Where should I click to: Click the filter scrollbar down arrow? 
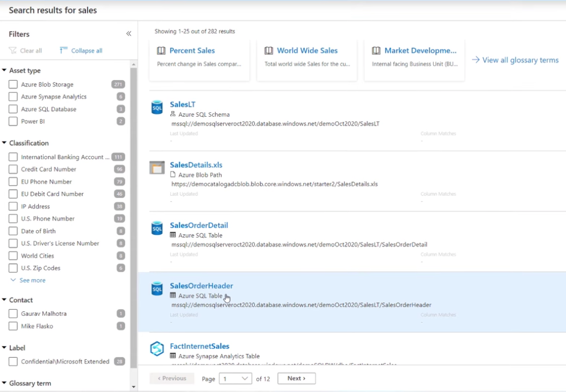pyautogui.click(x=134, y=386)
